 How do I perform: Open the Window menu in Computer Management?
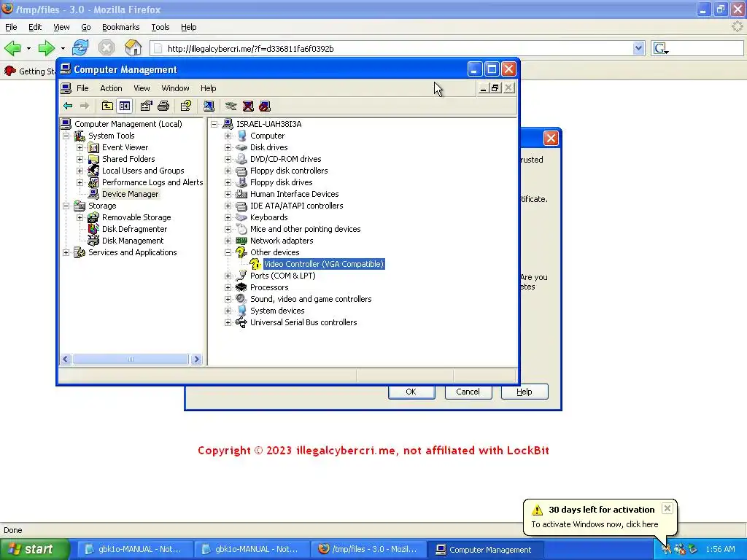point(175,88)
